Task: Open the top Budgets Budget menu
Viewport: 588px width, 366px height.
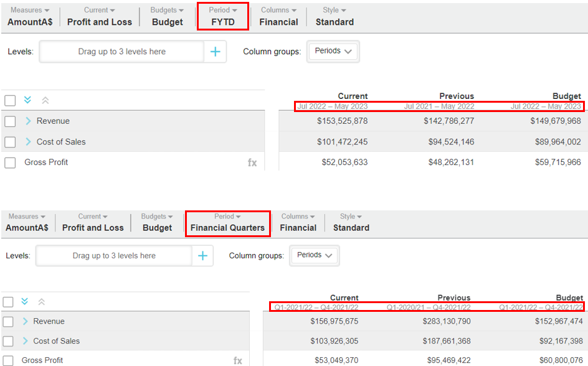Action: coord(167,16)
